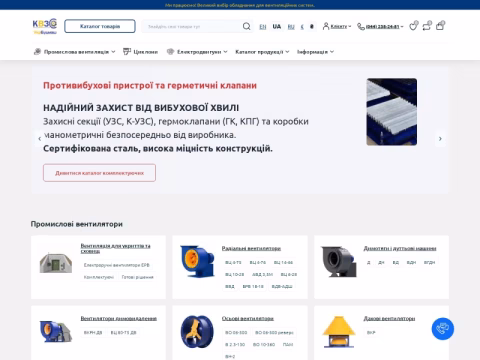Image resolution: width=480 pixels, height=360 pixels.
Task: Click the top blue announcement bar text
Action: (x=240, y=5)
